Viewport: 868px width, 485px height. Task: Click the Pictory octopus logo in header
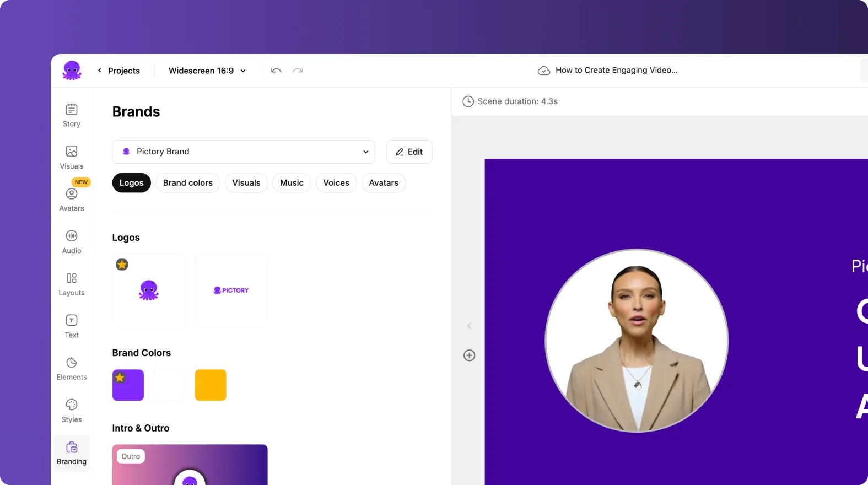coord(72,71)
